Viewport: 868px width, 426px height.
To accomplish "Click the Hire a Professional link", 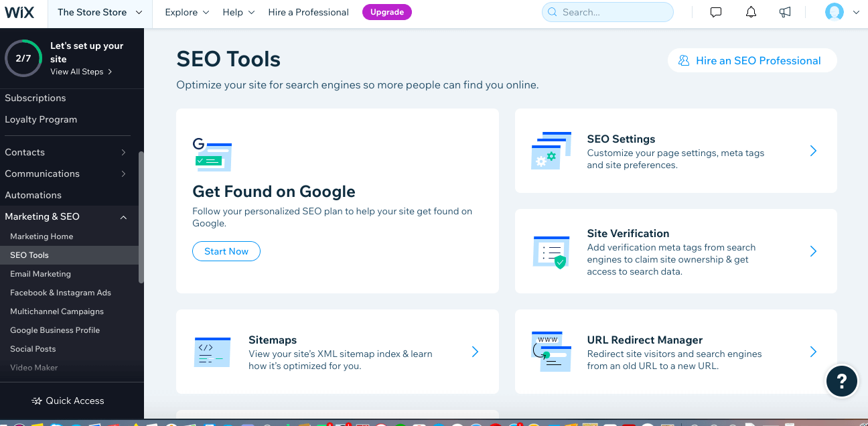I will [x=308, y=13].
